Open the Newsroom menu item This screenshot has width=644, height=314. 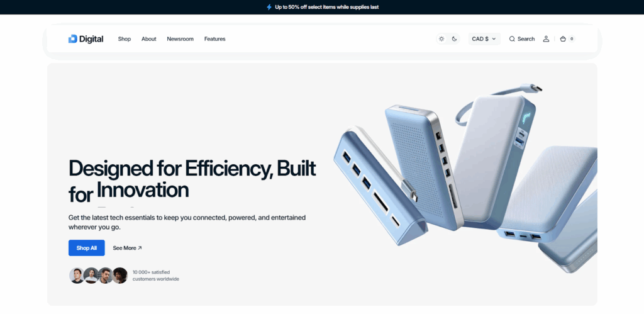coord(180,39)
